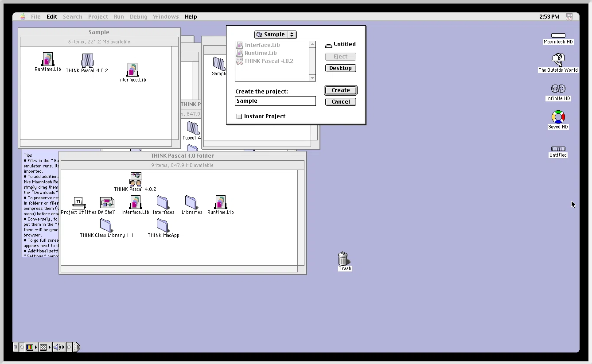The height and width of the screenshot is (364, 592).
Task: Select the Project Utilities icon
Action: pyautogui.click(x=78, y=203)
